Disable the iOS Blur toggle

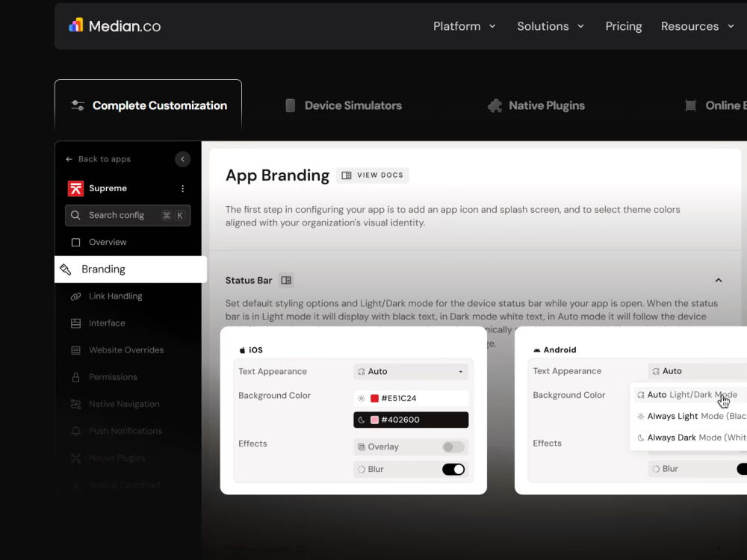(x=453, y=469)
